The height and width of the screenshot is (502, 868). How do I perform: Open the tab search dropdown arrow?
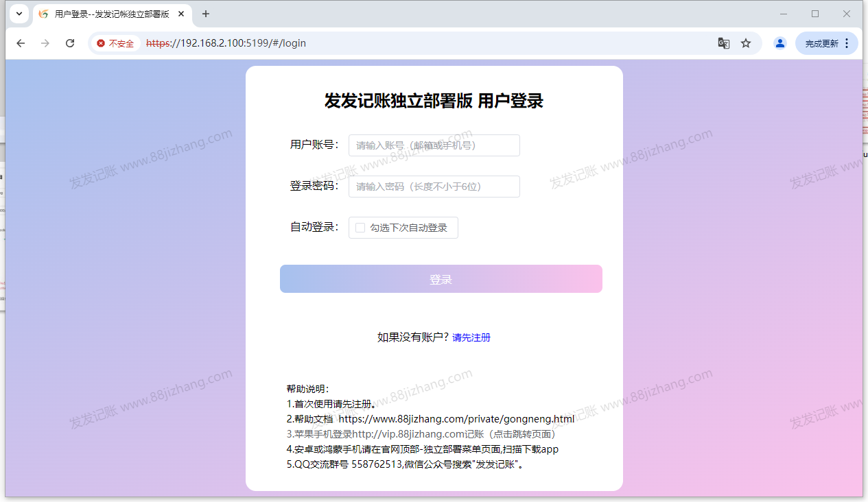(x=19, y=14)
